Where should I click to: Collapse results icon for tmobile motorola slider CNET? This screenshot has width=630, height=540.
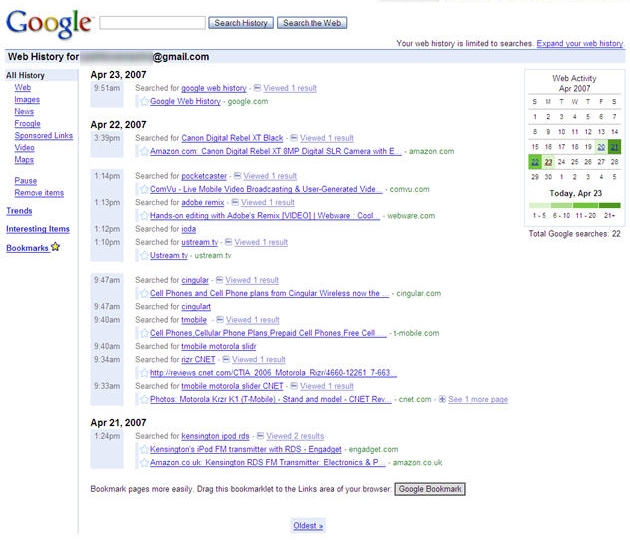(x=294, y=386)
